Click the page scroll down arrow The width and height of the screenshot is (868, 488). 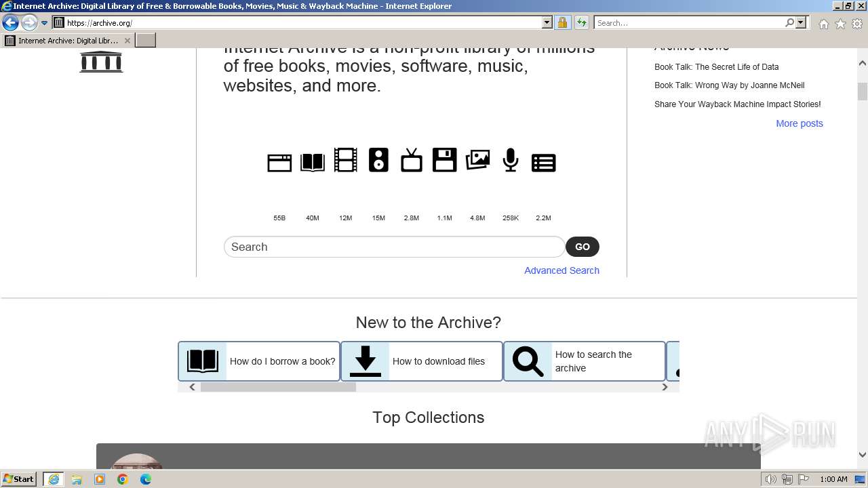pyautogui.click(x=863, y=455)
